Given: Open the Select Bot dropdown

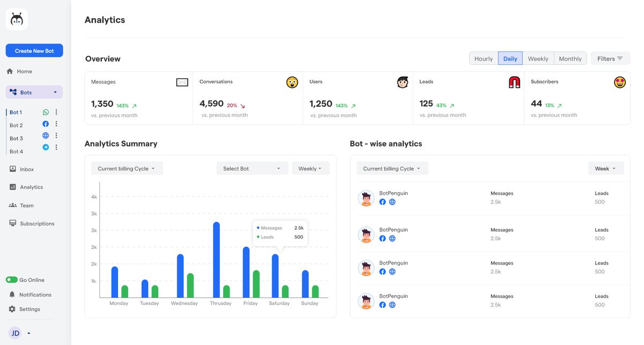Looking at the screenshot, I should [252, 168].
